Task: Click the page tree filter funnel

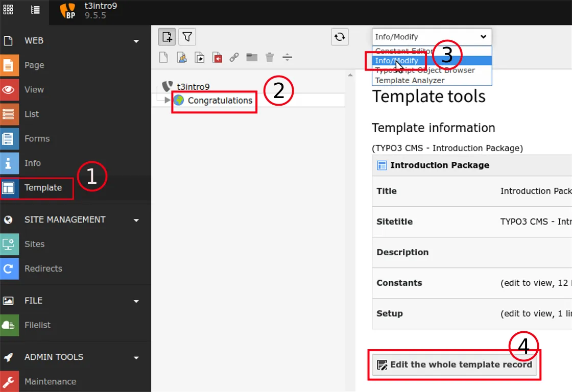Action: point(187,37)
